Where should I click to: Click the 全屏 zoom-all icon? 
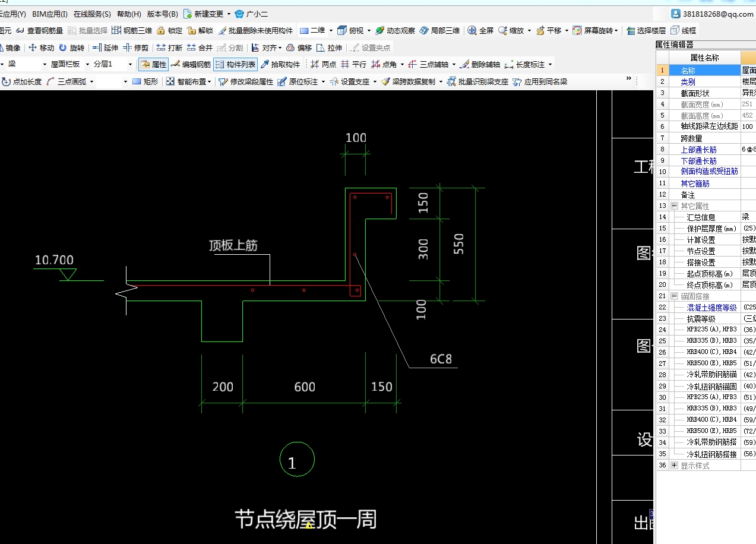pos(480,30)
